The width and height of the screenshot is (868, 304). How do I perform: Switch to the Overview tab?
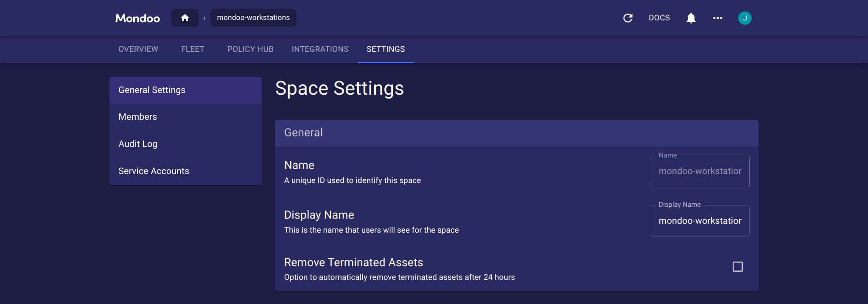coord(138,49)
